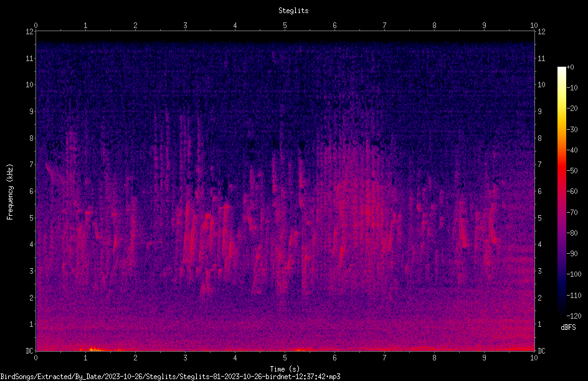Click the 3 second tick on top time axis

[185, 26]
